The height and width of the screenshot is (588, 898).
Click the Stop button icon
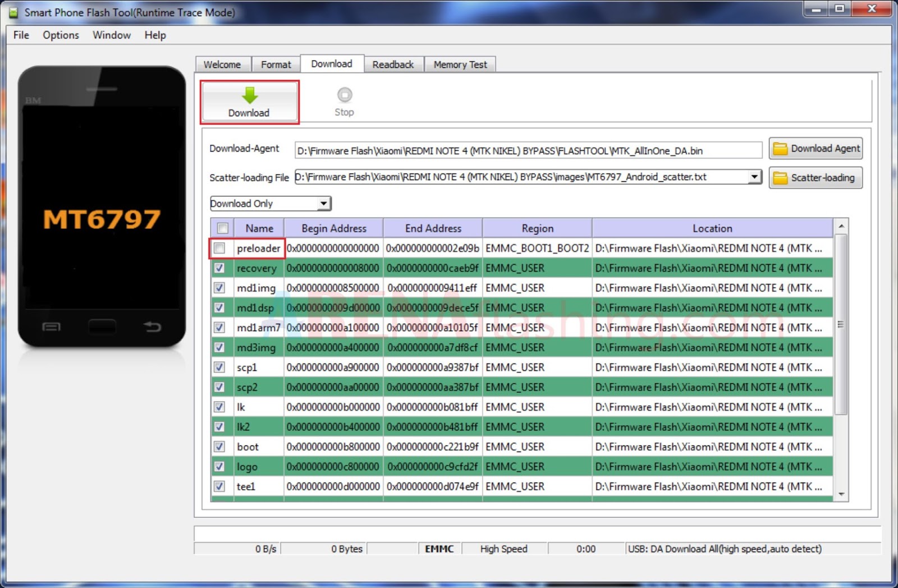(x=344, y=94)
